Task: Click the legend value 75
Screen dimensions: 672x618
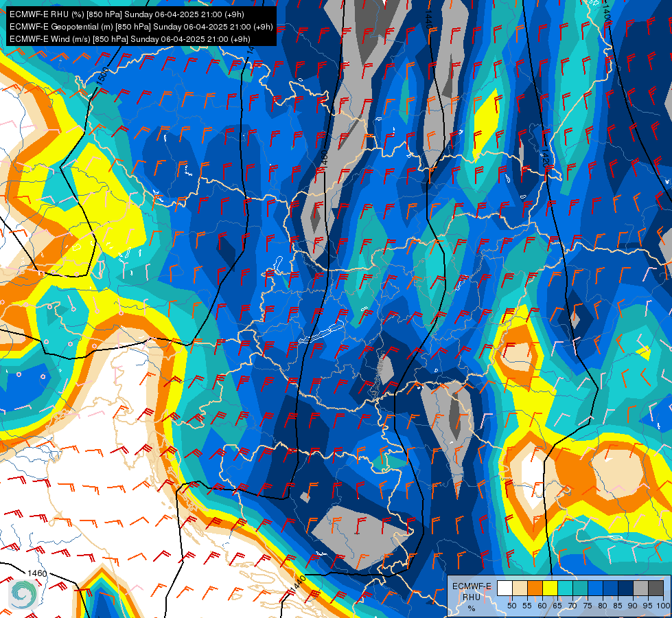Action: (x=588, y=606)
